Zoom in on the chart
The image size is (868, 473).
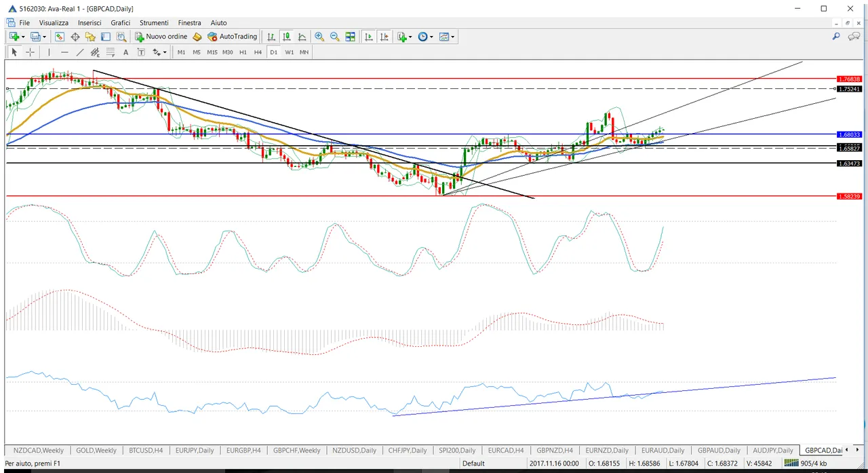(319, 37)
